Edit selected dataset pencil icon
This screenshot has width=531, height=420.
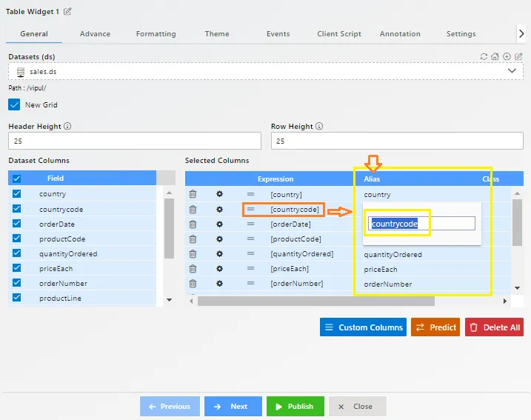518,56
